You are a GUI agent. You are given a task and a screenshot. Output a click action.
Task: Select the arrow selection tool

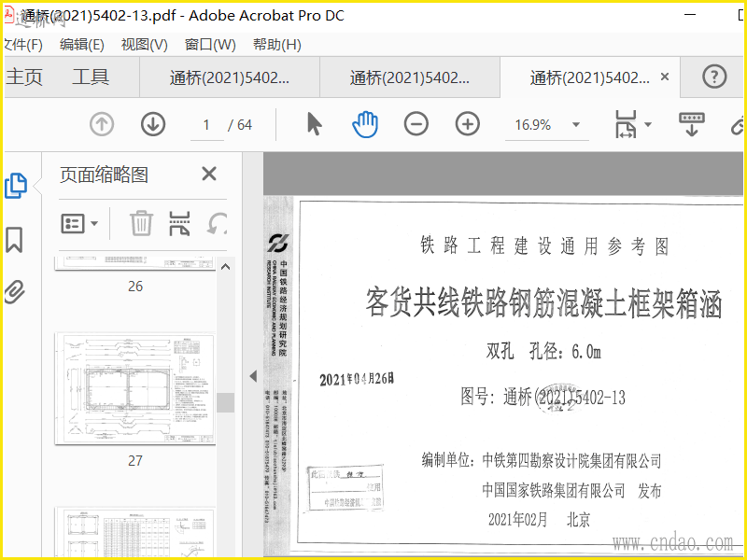(314, 124)
